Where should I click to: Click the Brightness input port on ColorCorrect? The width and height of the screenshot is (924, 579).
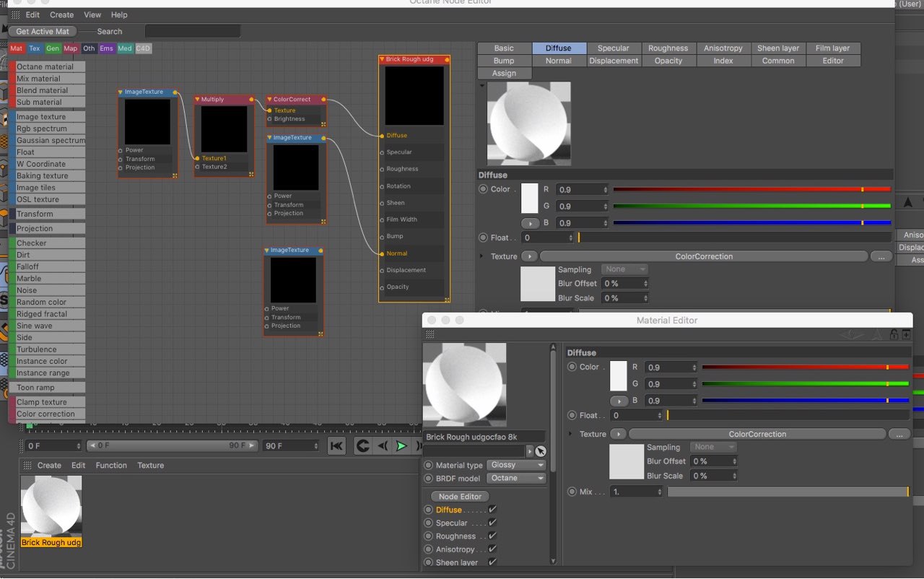pyautogui.click(x=269, y=119)
